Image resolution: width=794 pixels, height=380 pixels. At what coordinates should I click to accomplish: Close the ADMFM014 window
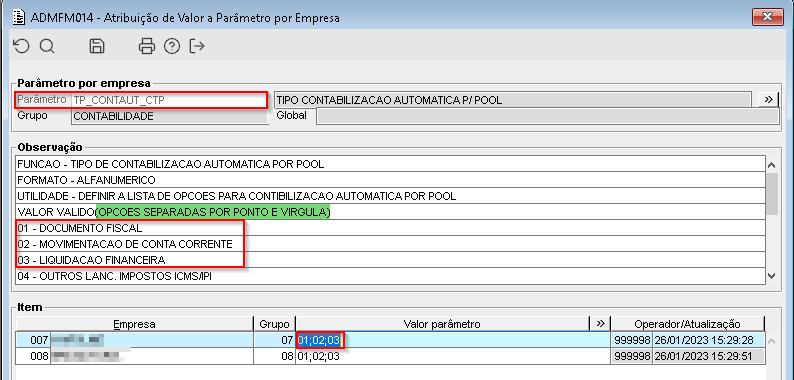pos(768,17)
